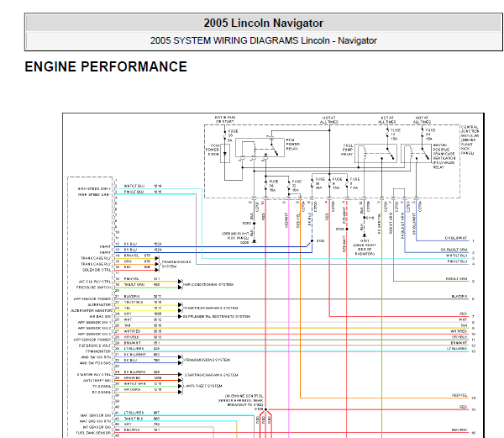This screenshot has width=504, height=438.
Task: Click the 'AIR CONDITIONING SYSTEM' reference label
Action: [x=209, y=285]
